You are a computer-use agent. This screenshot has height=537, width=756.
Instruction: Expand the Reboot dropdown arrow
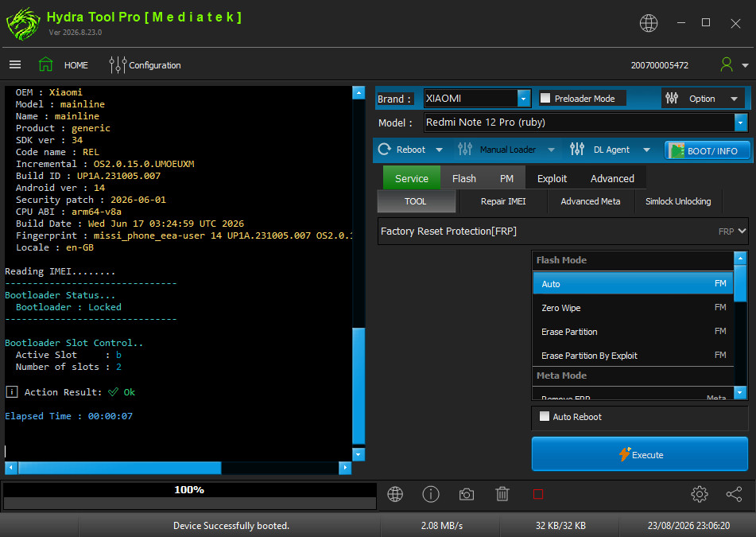coord(440,150)
